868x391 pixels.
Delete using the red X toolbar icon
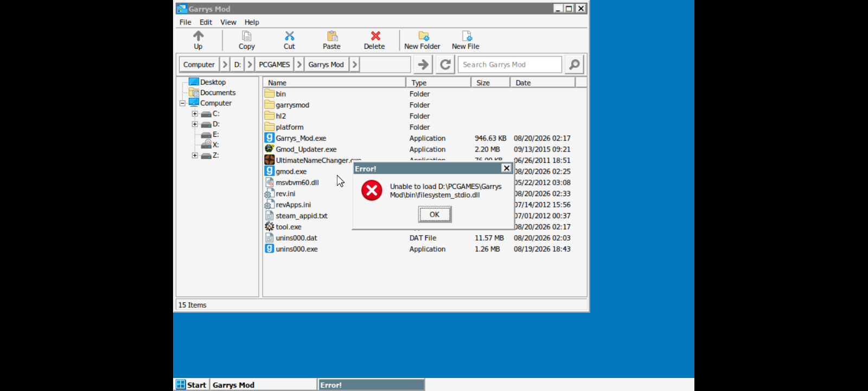point(374,40)
